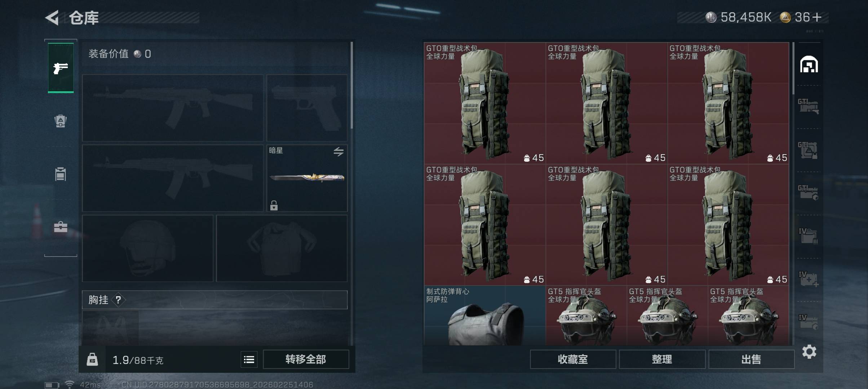The height and width of the screenshot is (389, 868).
Task: Select the weapons pistol tab icon
Action: [x=61, y=68]
